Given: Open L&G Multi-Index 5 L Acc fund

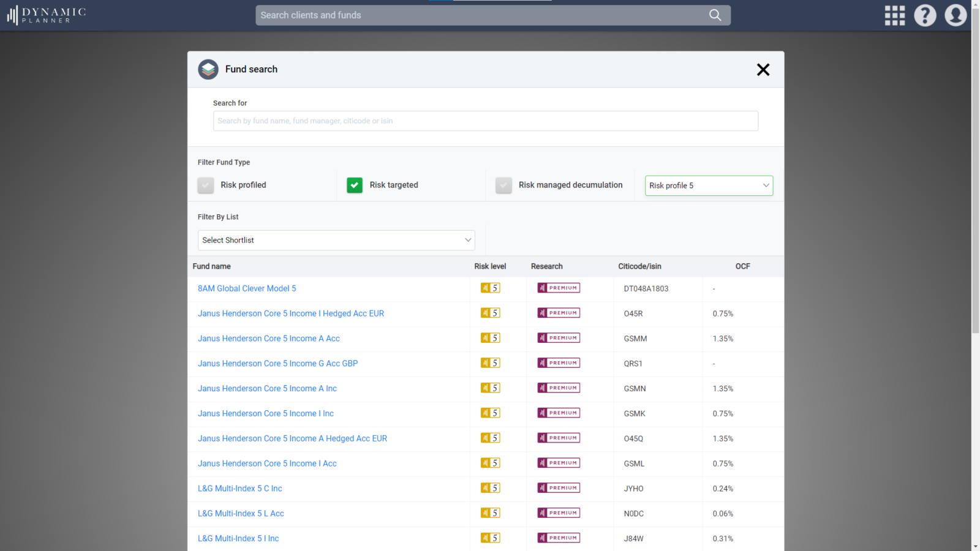Looking at the screenshot, I should click(241, 514).
